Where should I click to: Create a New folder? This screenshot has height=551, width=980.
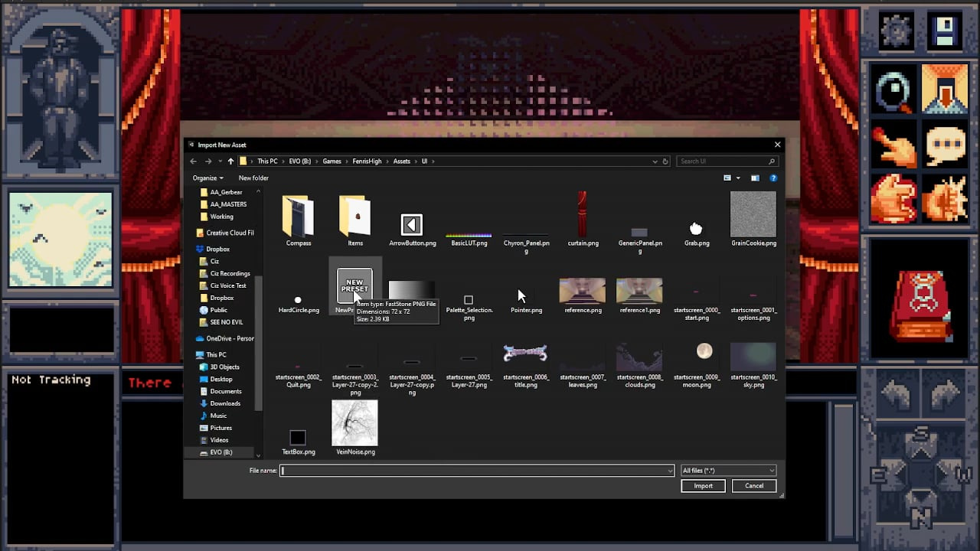(x=253, y=178)
